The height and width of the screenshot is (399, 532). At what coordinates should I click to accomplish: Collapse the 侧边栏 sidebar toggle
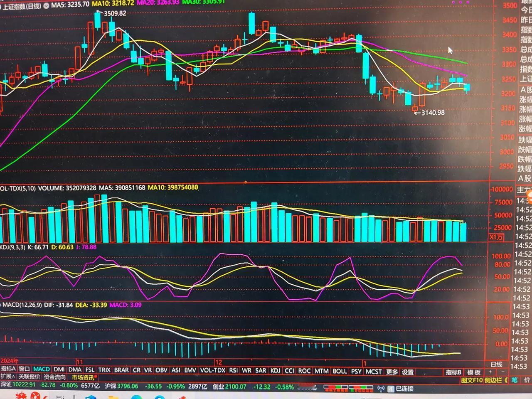coord(496,380)
